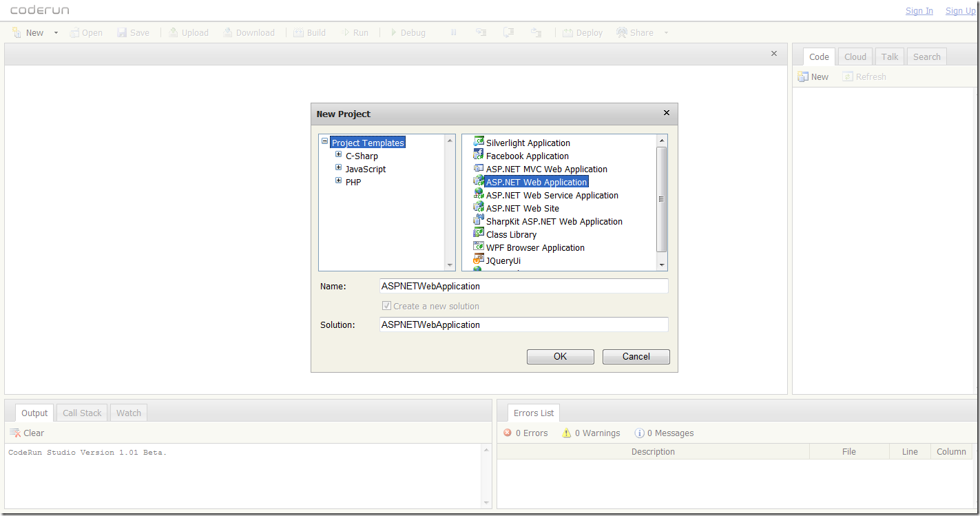Click New in the Code panel

tap(813, 76)
